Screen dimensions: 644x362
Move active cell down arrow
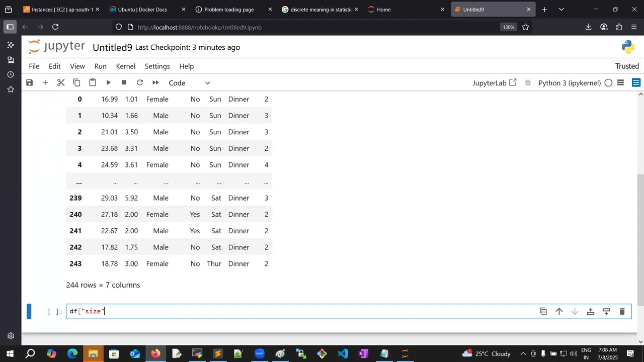(x=575, y=312)
